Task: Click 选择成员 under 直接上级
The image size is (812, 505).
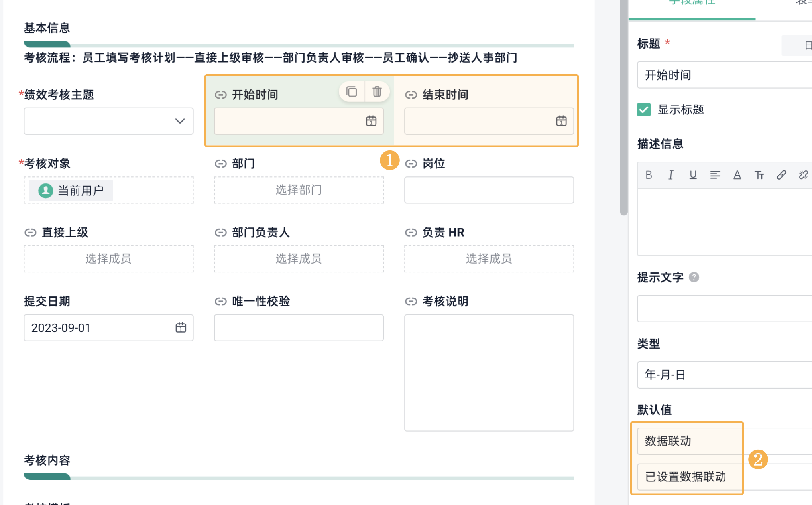Action: point(108,259)
